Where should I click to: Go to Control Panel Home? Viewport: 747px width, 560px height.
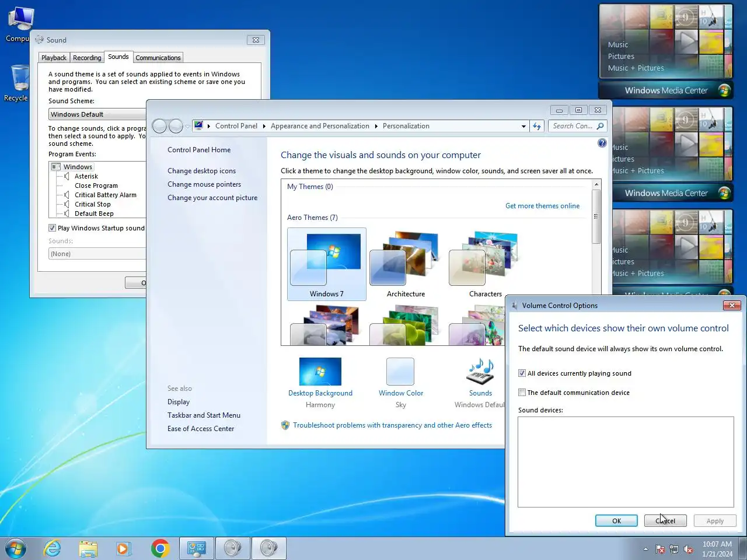pos(199,150)
